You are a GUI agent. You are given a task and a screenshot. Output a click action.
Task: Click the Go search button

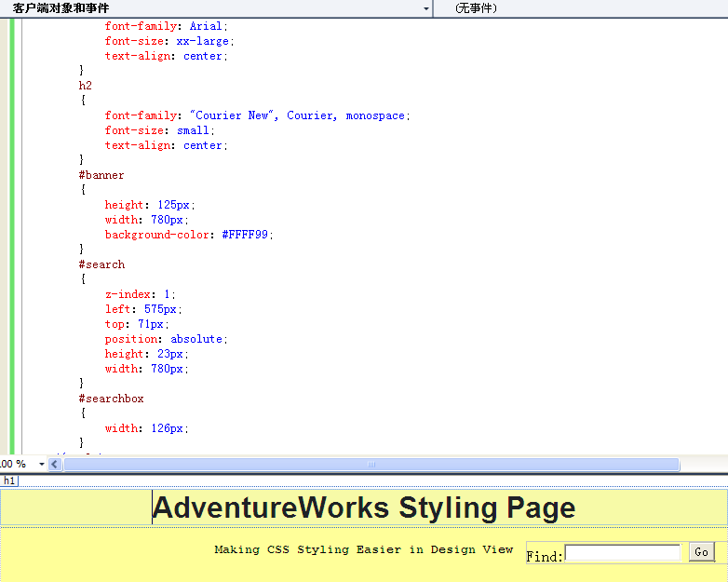tap(702, 552)
